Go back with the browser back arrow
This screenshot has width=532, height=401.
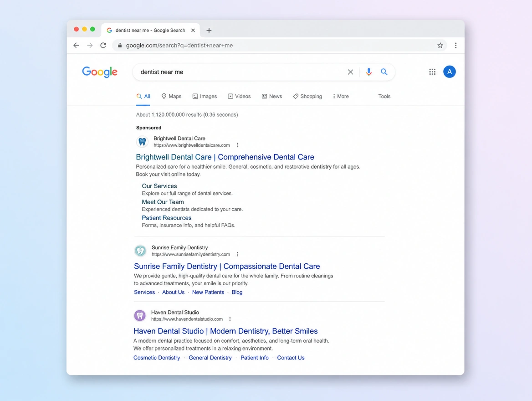point(77,45)
